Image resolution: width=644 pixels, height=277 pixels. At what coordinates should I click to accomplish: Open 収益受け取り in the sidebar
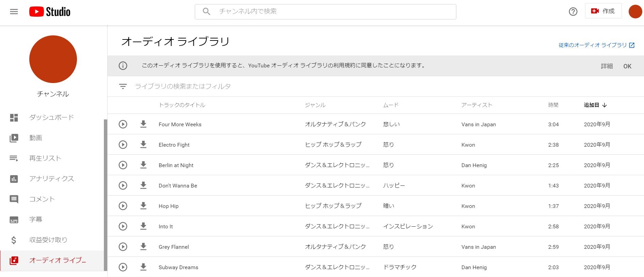pyautogui.click(x=52, y=240)
